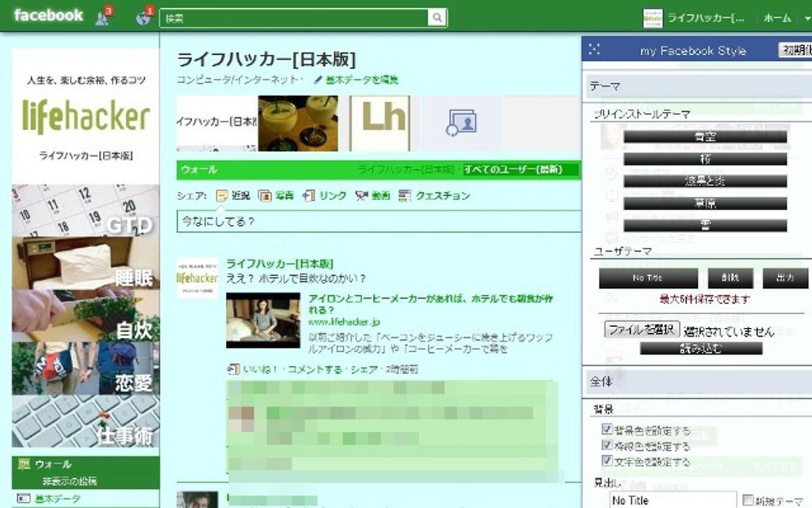Toggle 文字色を設定する checkbox
Image resolution: width=812 pixels, height=508 pixels.
(x=607, y=461)
